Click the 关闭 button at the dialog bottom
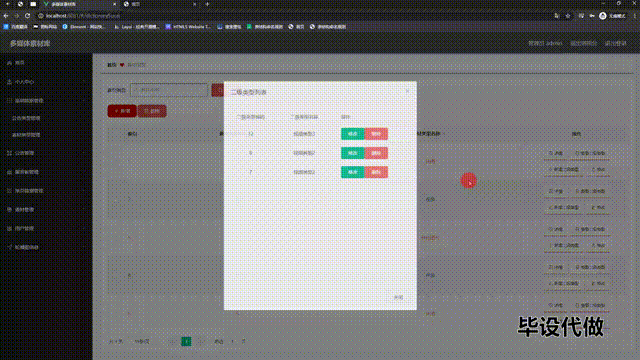The image size is (640, 360). tap(398, 298)
